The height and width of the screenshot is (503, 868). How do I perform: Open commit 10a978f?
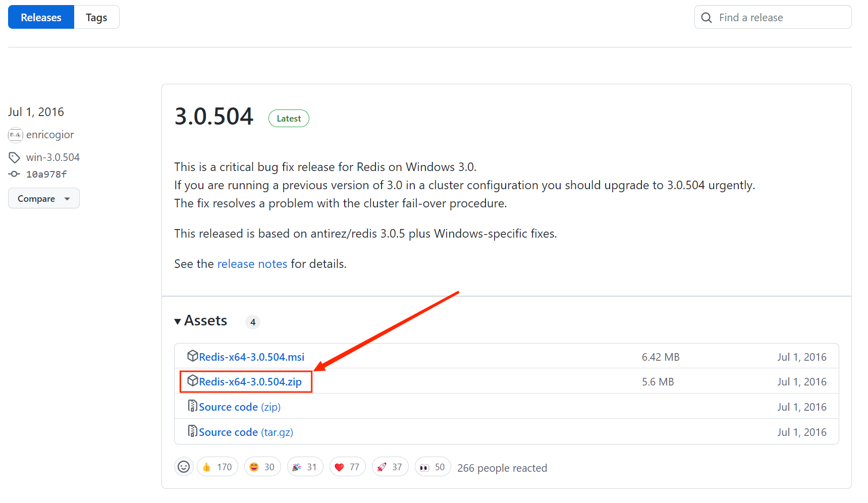pyautogui.click(x=46, y=175)
